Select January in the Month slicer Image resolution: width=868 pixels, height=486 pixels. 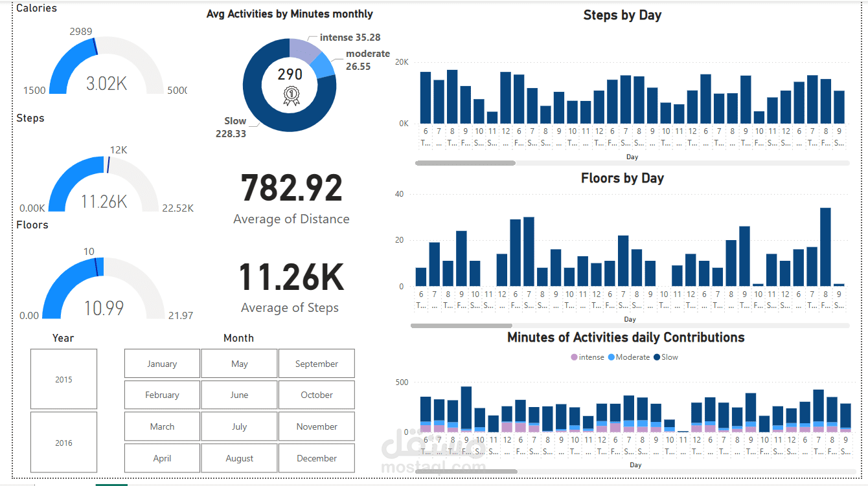click(162, 363)
